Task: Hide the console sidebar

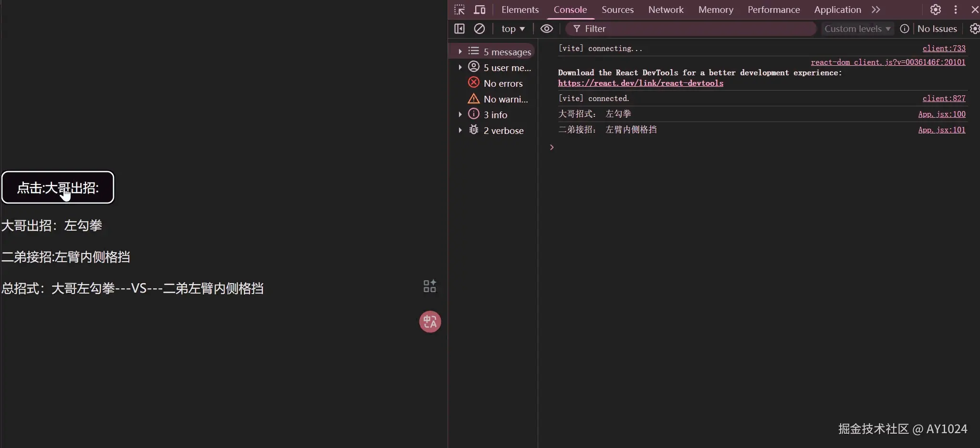Action: pyautogui.click(x=459, y=29)
